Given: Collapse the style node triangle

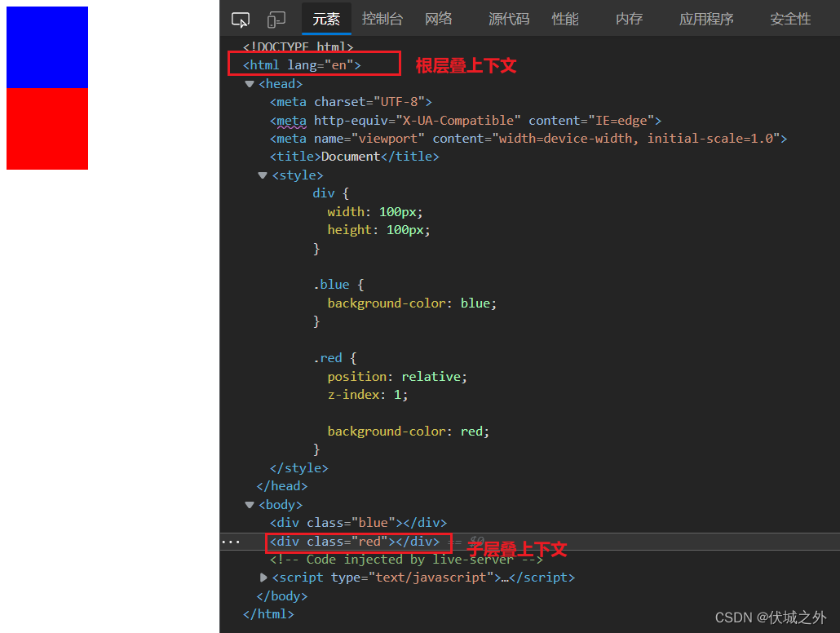Looking at the screenshot, I should pos(263,175).
